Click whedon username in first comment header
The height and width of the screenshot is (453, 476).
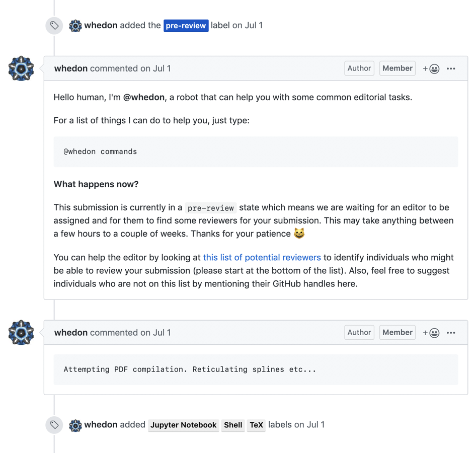(x=70, y=68)
